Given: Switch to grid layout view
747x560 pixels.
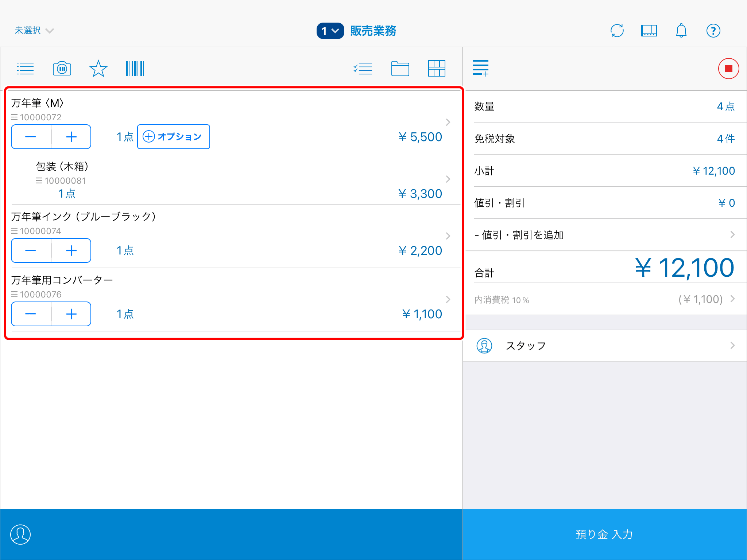Looking at the screenshot, I should 437,69.
